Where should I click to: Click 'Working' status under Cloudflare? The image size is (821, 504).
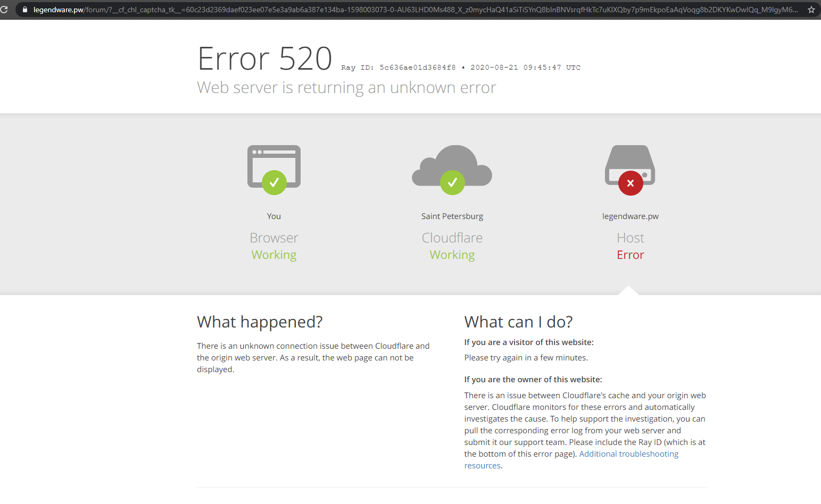pyautogui.click(x=452, y=255)
